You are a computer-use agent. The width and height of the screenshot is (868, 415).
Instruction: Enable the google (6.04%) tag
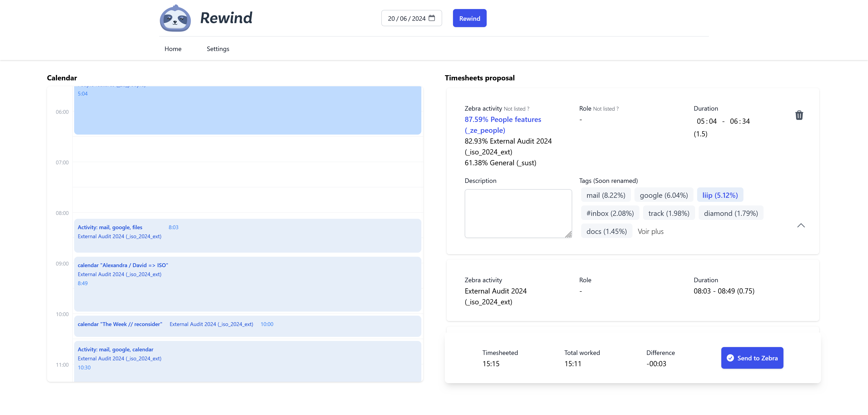663,195
